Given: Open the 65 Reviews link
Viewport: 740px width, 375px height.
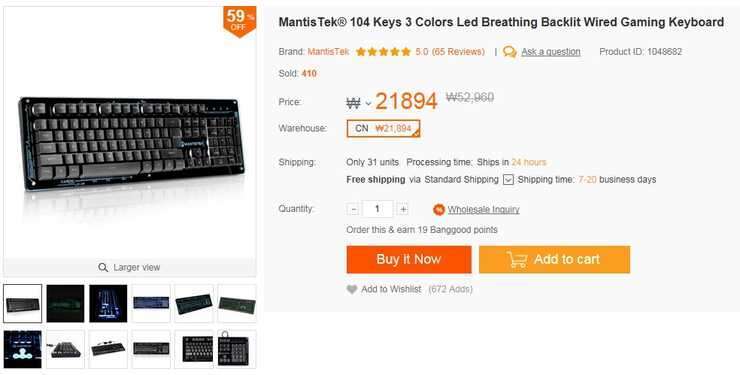Looking at the screenshot, I should tap(458, 52).
